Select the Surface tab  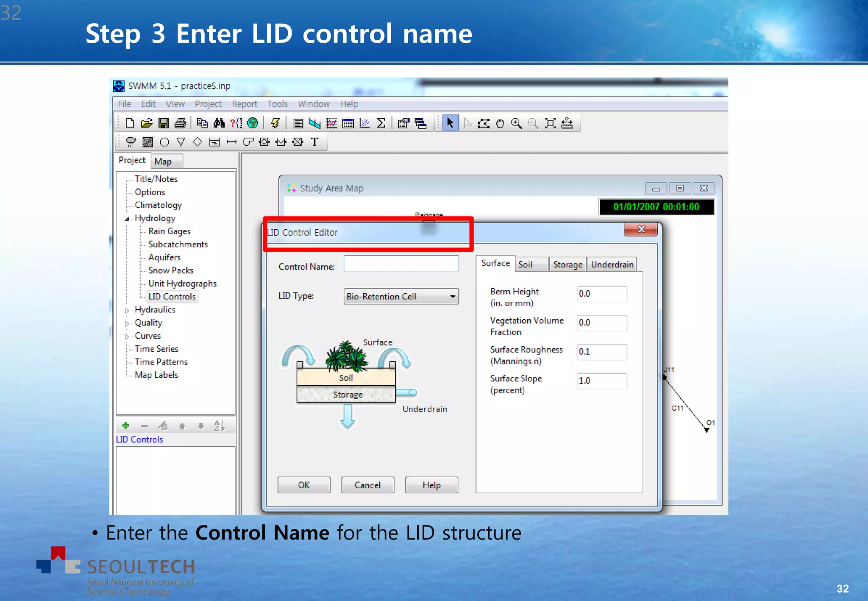coord(495,263)
